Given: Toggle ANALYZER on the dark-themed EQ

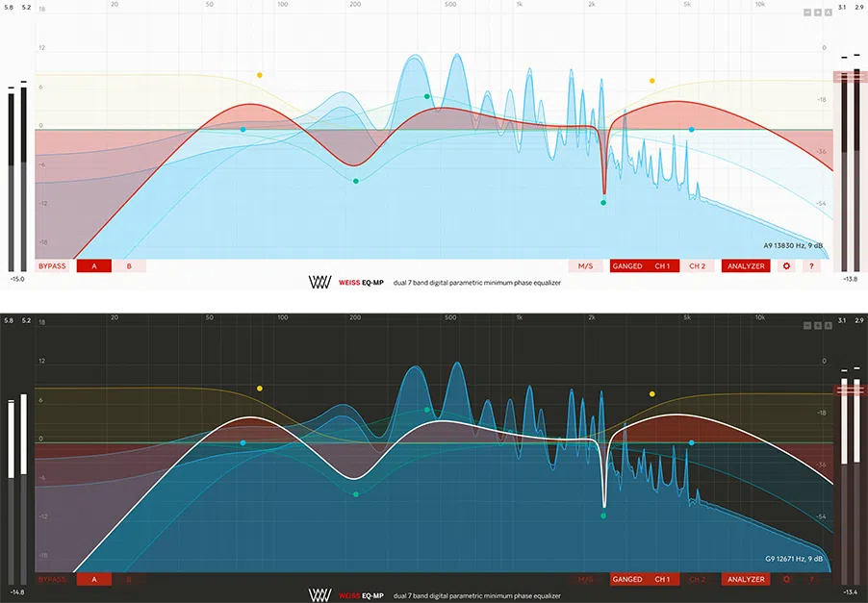Looking at the screenshot, I should pos(746,579).
